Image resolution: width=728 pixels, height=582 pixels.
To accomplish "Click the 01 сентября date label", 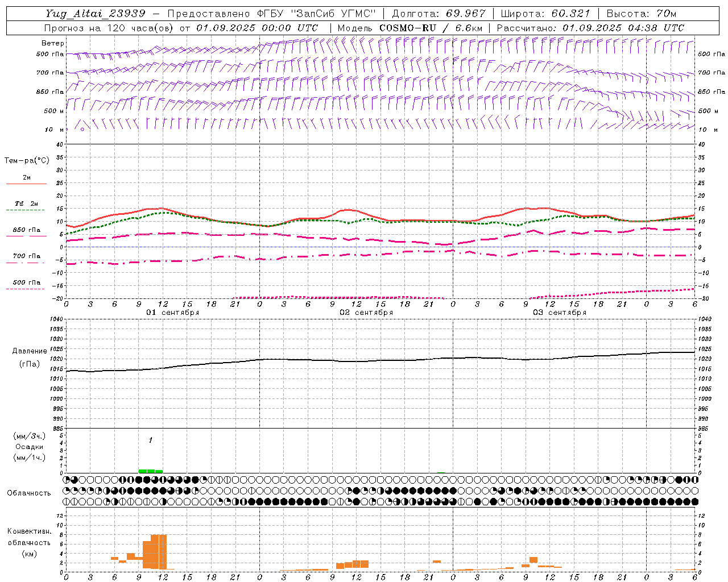I will coord(173,313).
